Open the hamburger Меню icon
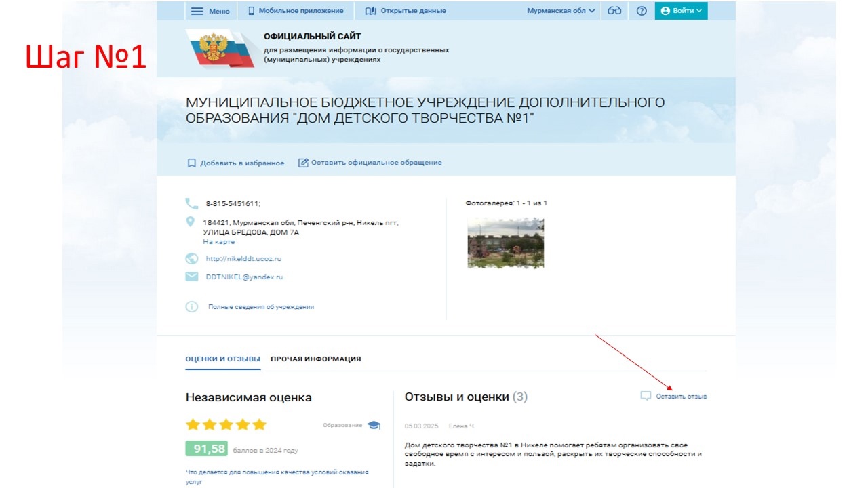Viewport: 868px width, 488px height. pos(197,11)
